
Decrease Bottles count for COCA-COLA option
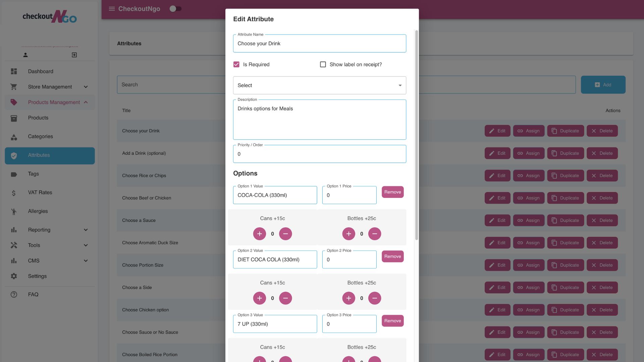click(x=374, y=234)
